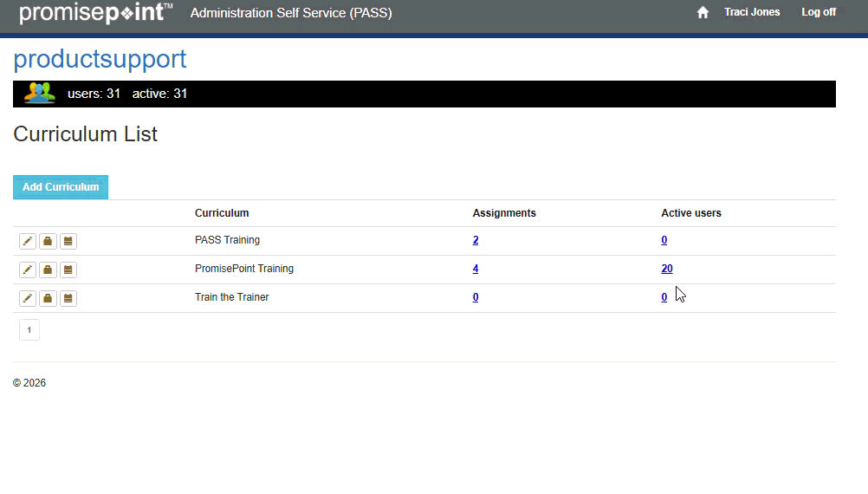868x494 pixels.
Task: Edit the PromisePoint Training curriculum via pencil icon
Action: click(28, 270)
